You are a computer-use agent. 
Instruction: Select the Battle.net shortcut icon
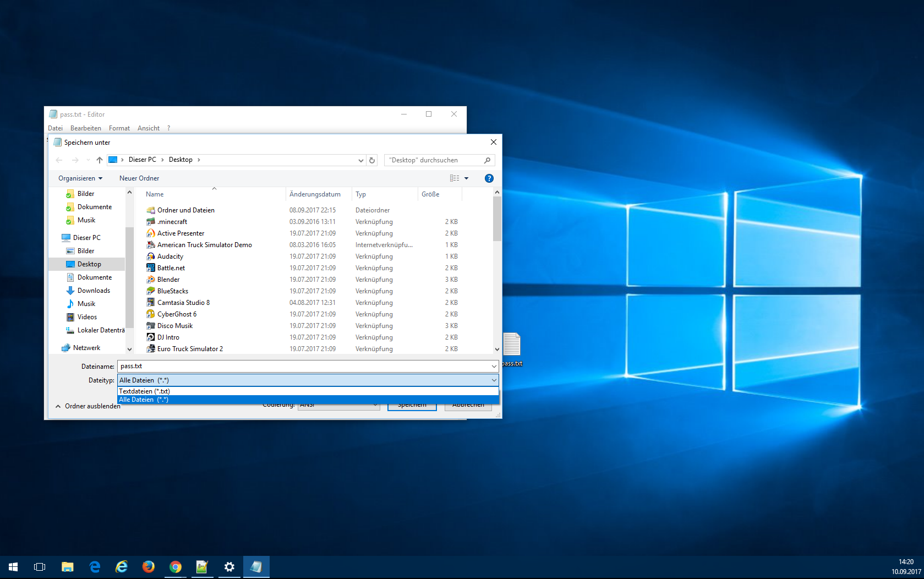150,268
